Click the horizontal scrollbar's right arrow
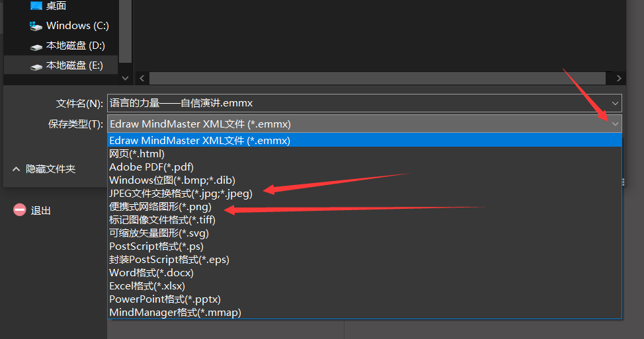This screenshot has width=644, height=339. 619,78
